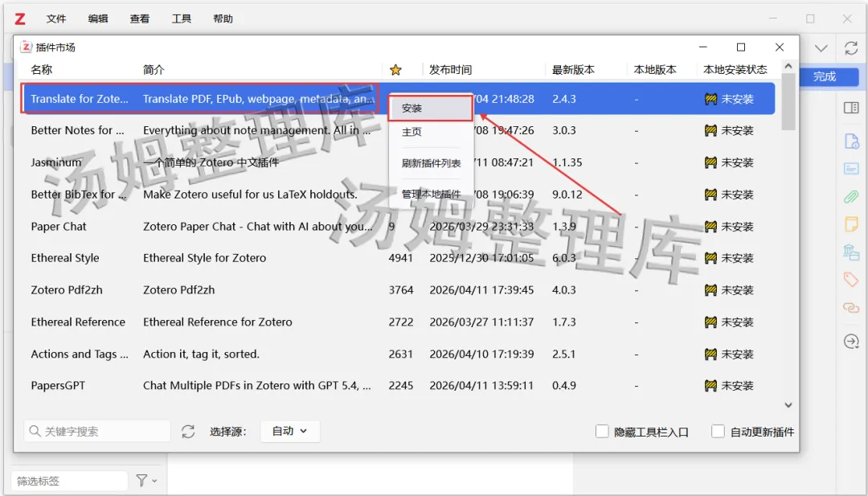The height and width of the screenshot is (496, 868).
Task: Sort by the 本地版本 column header
Action: point(655,70)
